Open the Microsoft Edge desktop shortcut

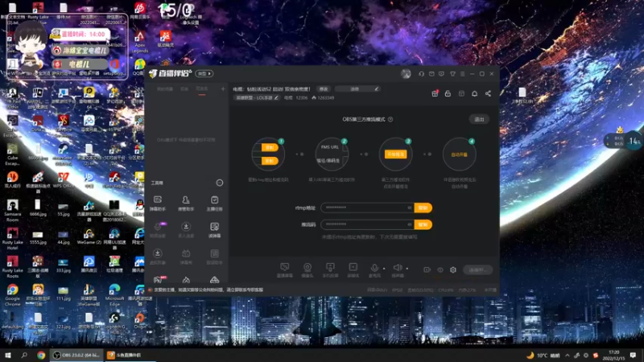[114, 294]
